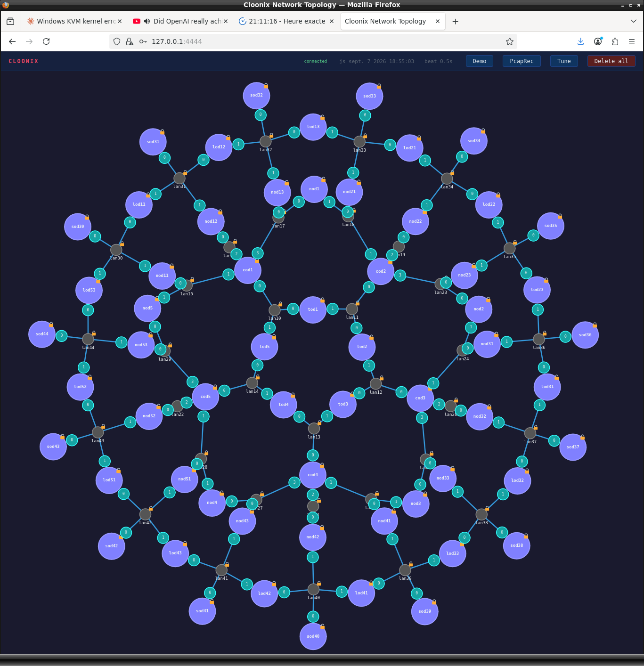Select the sod32 node
Image resolution: width=644 pixels, height=666 pixels.
click(x=256, y=95)
